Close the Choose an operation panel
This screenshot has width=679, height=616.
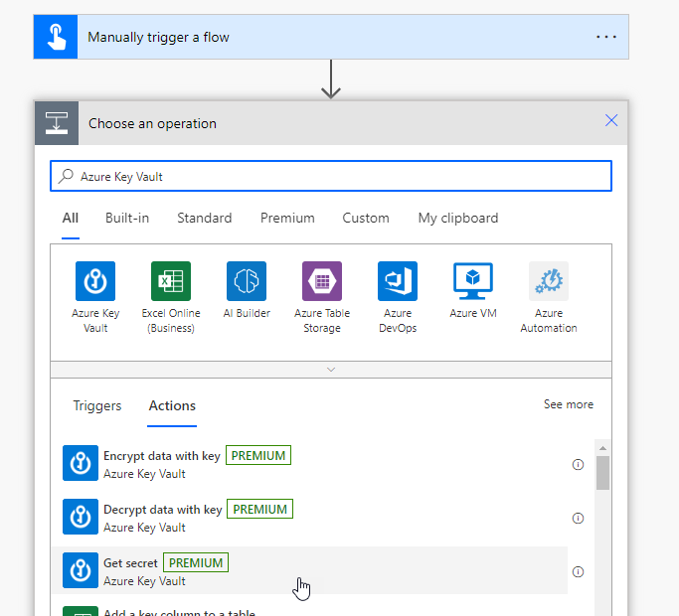tap(611, 121)
